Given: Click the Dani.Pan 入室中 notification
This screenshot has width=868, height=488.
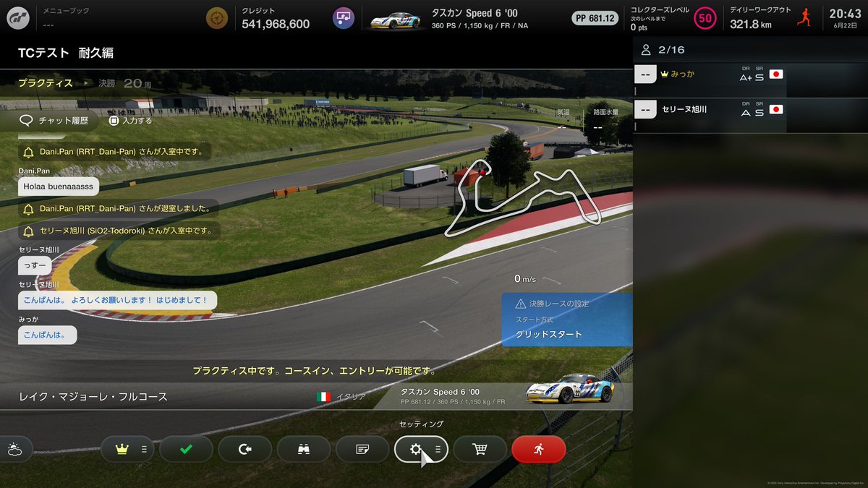Looking at the screenshot, I should click(115, 151).
